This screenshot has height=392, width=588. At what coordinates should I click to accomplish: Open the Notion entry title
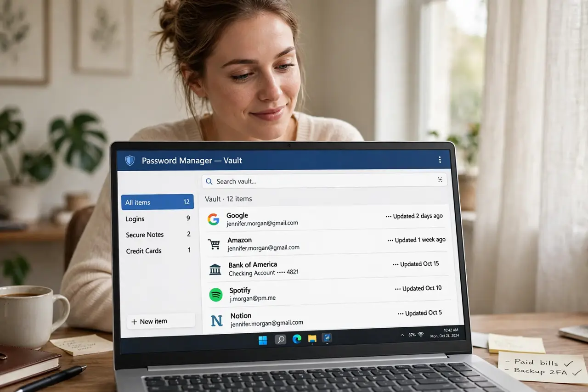[x=241, y=316]
